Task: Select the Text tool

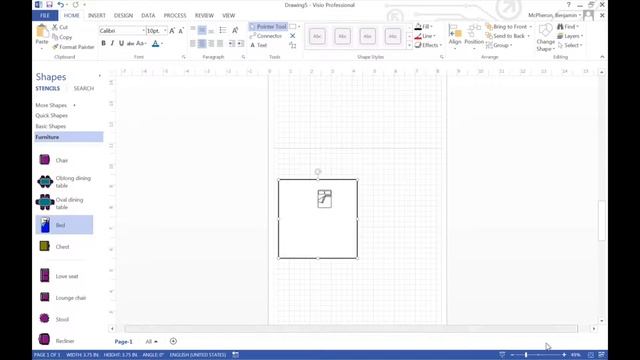Action: 258,45
